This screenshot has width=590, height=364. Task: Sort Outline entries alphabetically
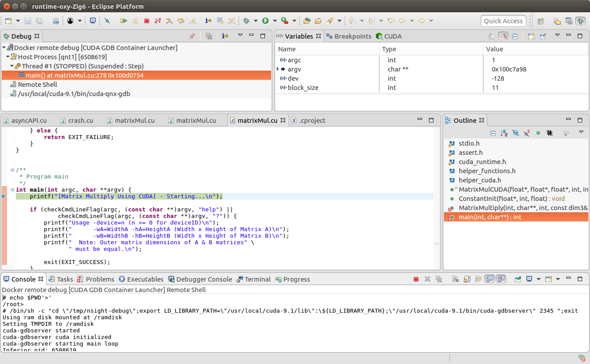coord(504,133)
